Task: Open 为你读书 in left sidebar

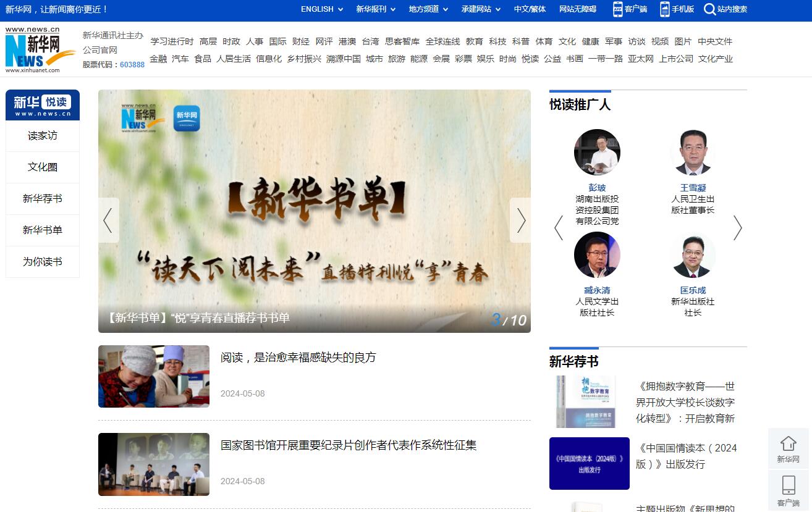Action: pos(43,262)
